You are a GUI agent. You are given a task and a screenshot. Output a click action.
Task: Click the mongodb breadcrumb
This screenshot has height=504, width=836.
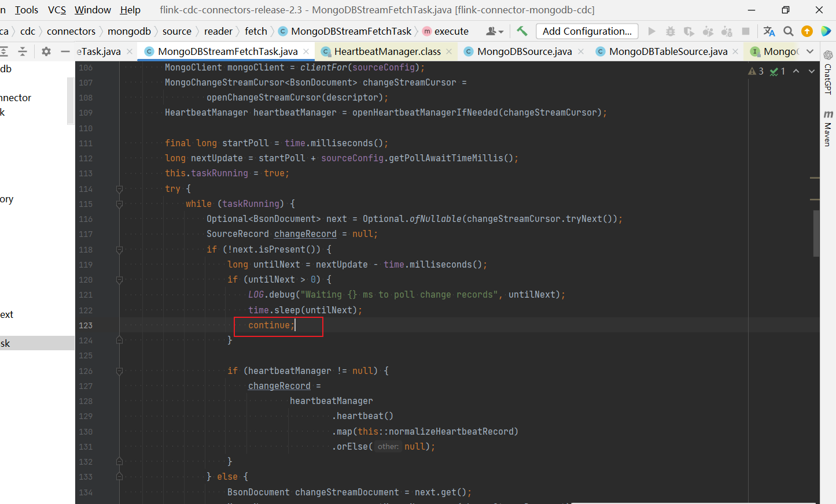pos(129,31)
